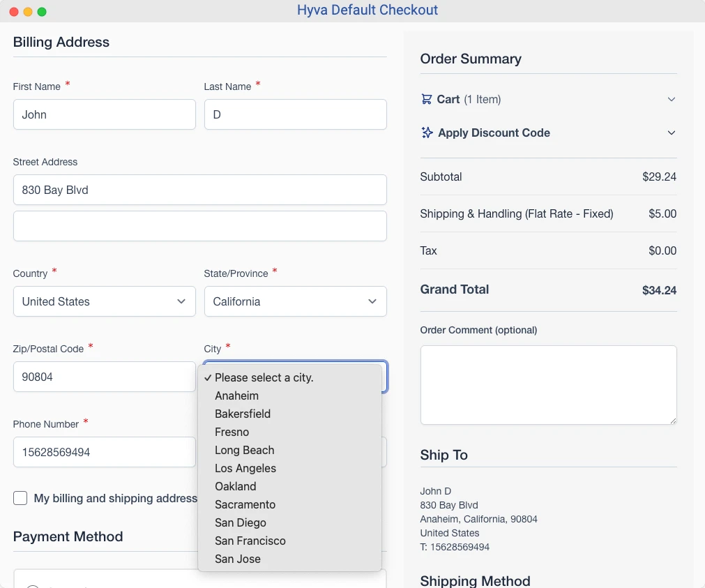The height and width of the screenshot is (588, 705).
Task: Click the sparkle icon beside Apply Discount Code
Action: pyautogui.click(x=426, y=133)
